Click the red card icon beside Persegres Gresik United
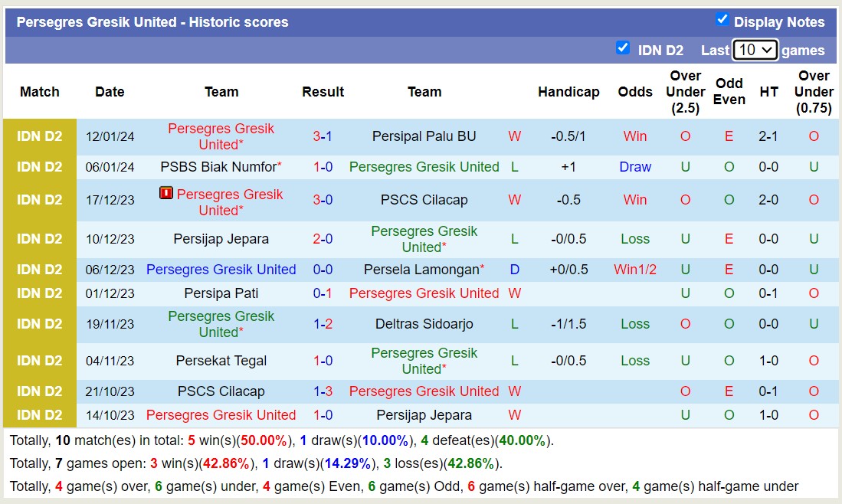The height and width of the screenshot is (504, 842). coord(166,194)
